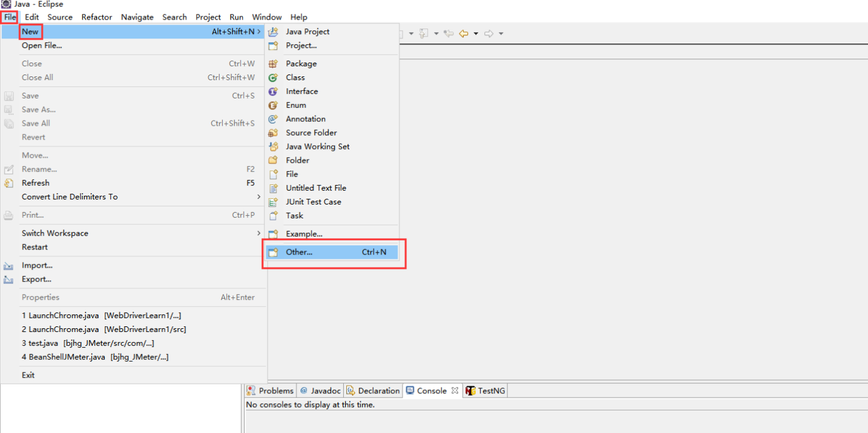Expand the Switch Workspace submenu
This screenshot has width=868, height=433.
click(259, 234)
